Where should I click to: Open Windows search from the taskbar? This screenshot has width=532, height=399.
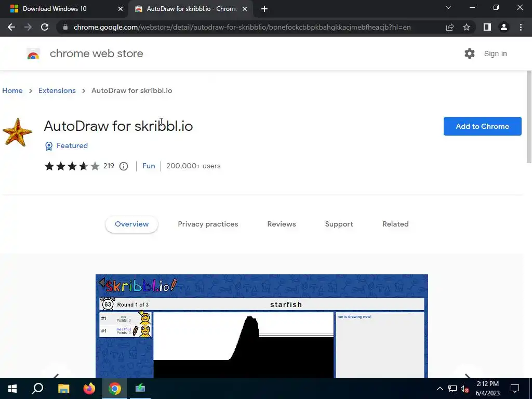coord(37,389)
